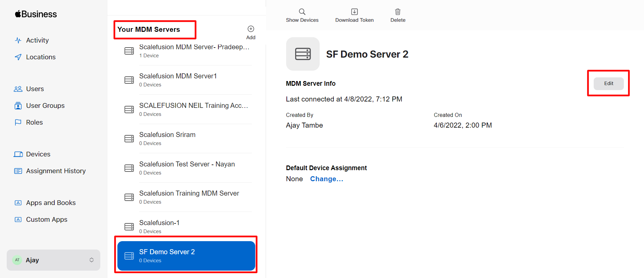Click the Apps and Books icon

(x=18, y=203)
